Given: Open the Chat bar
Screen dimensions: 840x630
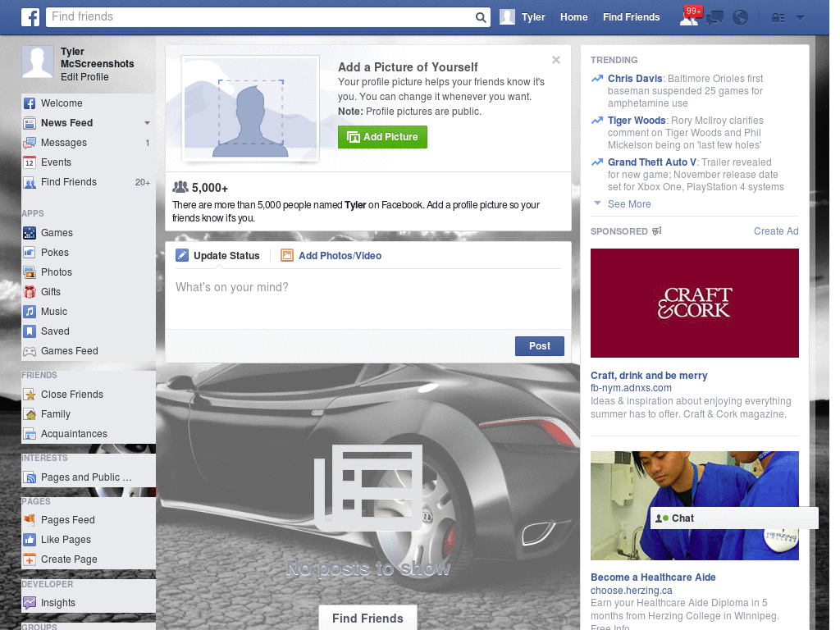Looking at the screenshot, I should click(734, 518).
